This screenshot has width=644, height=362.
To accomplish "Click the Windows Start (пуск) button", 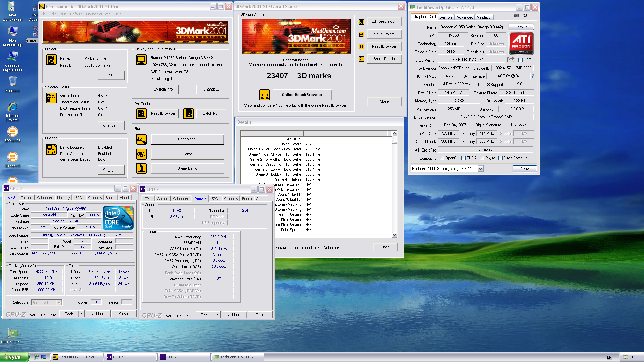I will pos(14,357).
